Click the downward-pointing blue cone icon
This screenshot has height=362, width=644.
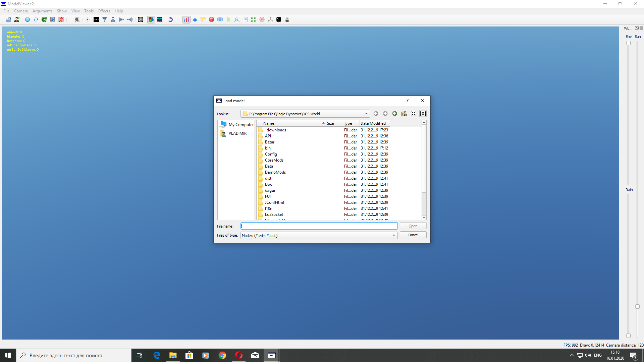point(105,19)
